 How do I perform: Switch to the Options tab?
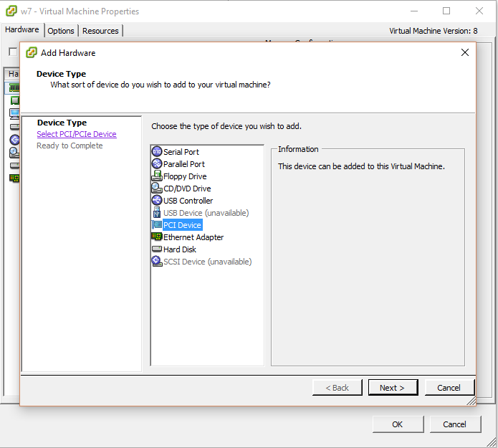[61, 31]
